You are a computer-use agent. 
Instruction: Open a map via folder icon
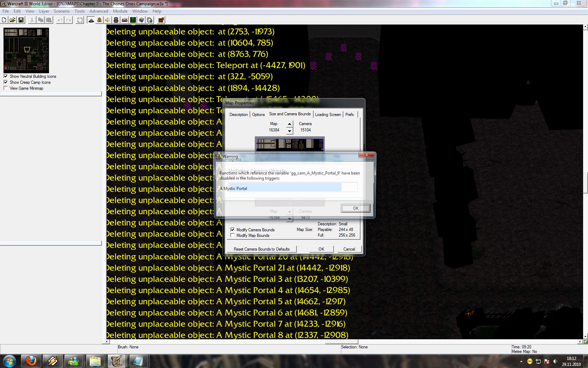tap(12, 20)
